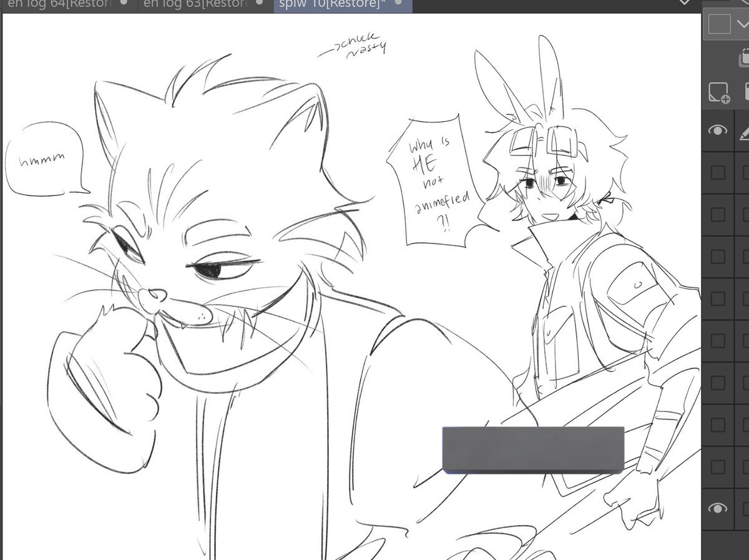
Task: Show the second layer row from top
Action: [718, 172]
